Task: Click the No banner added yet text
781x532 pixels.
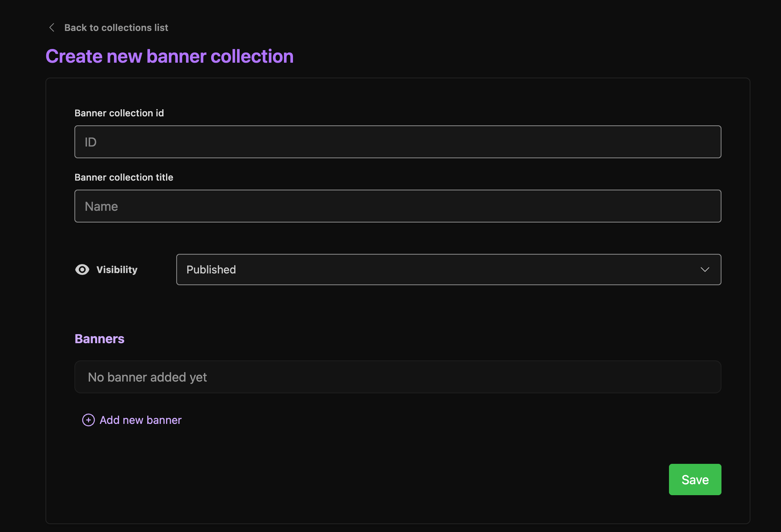Action: click(x=147, y=377)
